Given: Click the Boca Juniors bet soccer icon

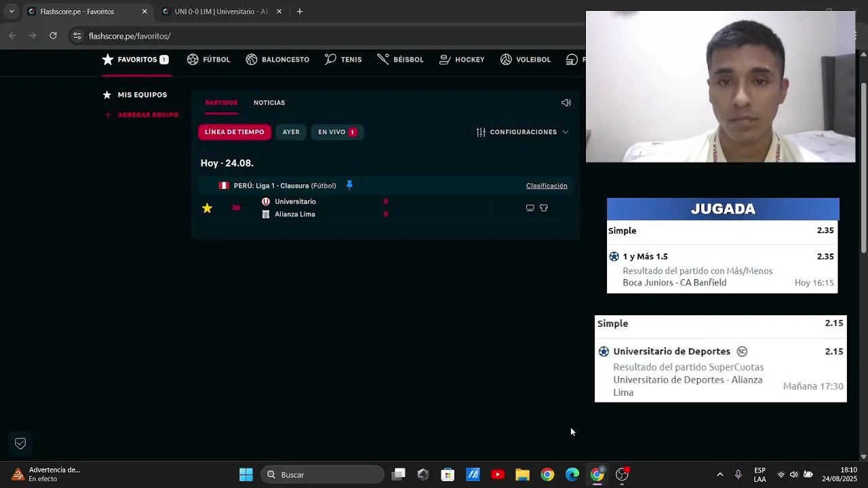Looking at the screenshot, I should (x=614, y=257).
